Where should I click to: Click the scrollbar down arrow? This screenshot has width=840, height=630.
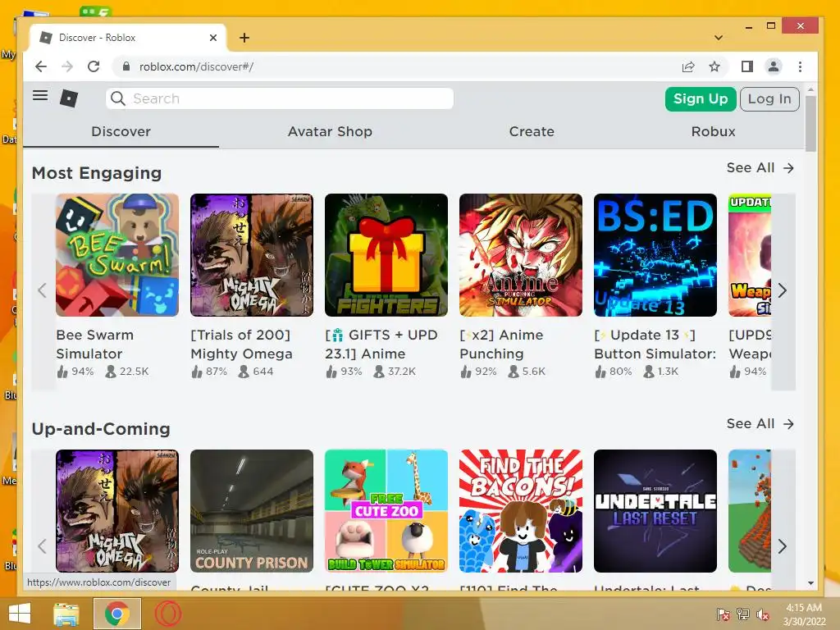pos(810,583)
